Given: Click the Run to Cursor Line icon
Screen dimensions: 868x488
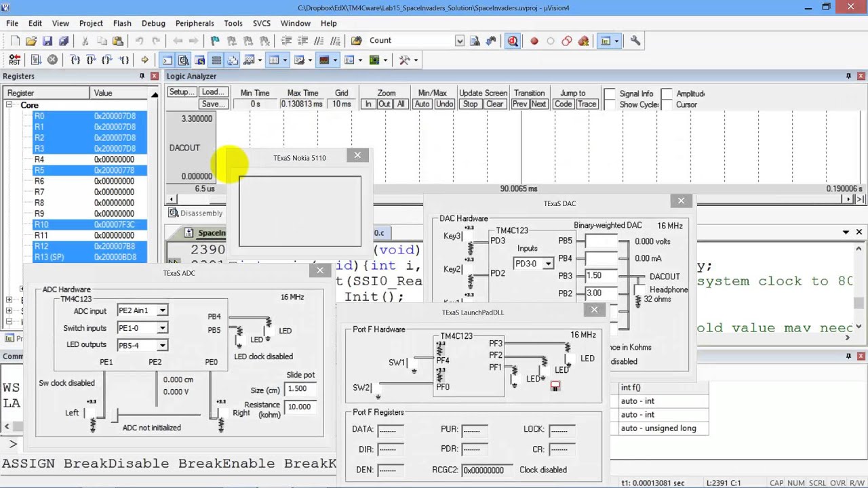Looking at the screenshot, I should tap(124, 60).
